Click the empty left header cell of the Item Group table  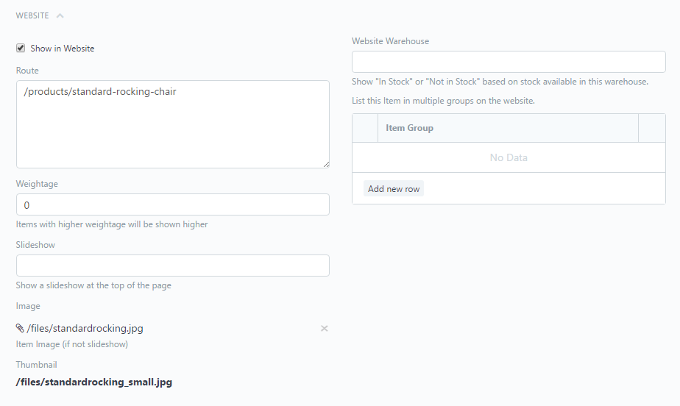click(364, 128)
